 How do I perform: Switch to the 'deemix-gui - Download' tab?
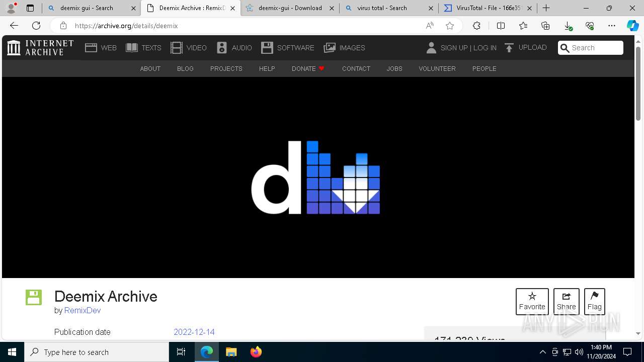290,8
